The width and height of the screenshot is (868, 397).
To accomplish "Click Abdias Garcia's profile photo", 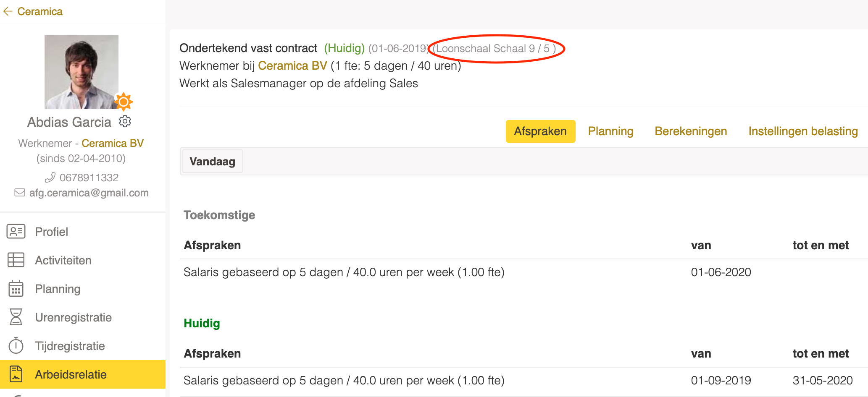I will click(x=81, y=72).
